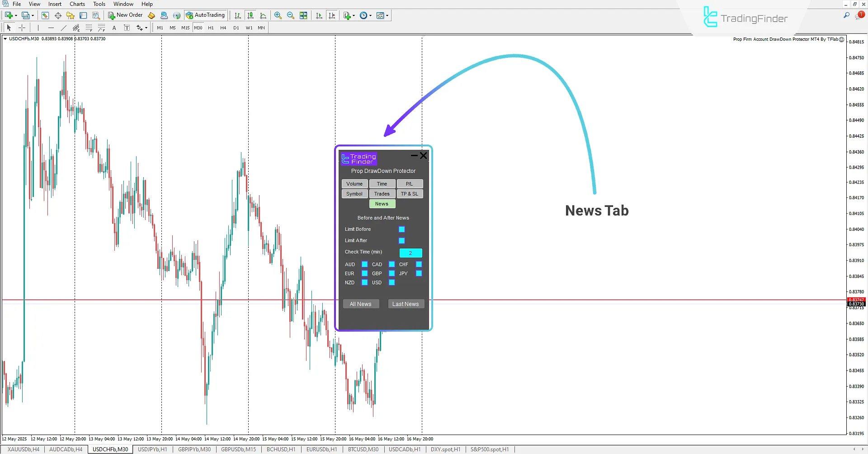Enable the Limit After checkbox
Screen dimensions: 868x454
[401, 240]
